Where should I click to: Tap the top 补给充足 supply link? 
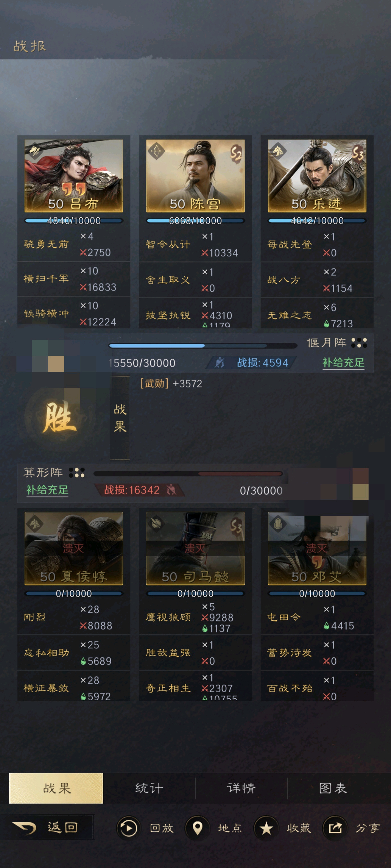pos(344,363)
